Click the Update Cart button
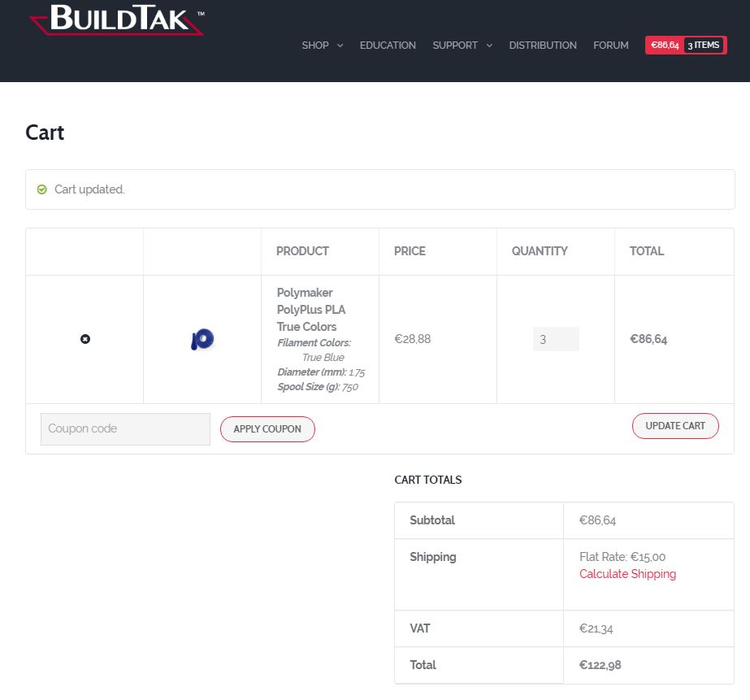The image size is (750, 700). [x=675, y=426]
